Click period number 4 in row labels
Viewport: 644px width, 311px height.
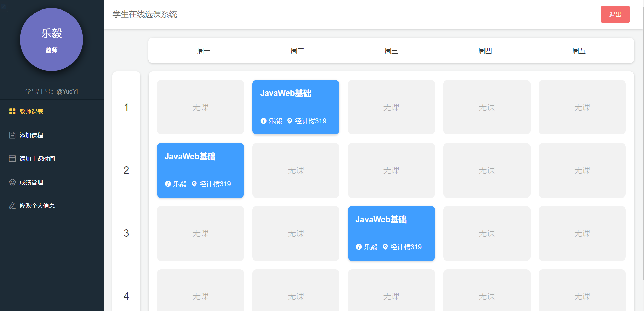pos(126,296)
